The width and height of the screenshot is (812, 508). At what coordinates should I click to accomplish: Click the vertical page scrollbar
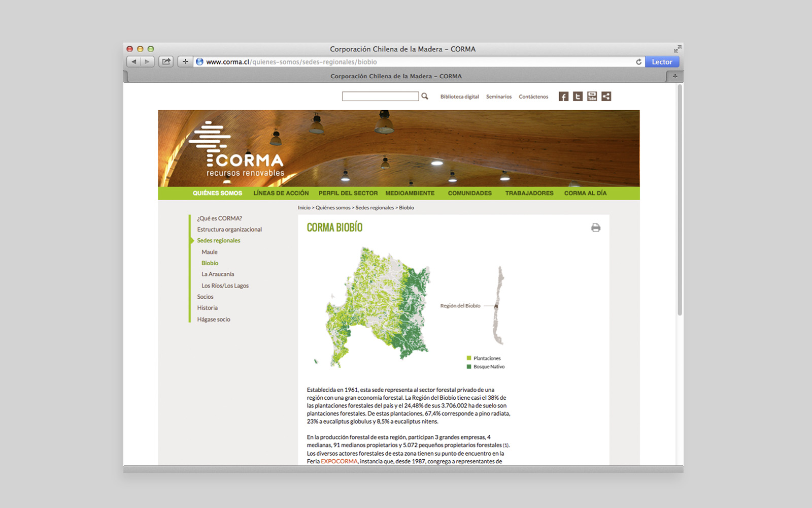tap(680, 200)
